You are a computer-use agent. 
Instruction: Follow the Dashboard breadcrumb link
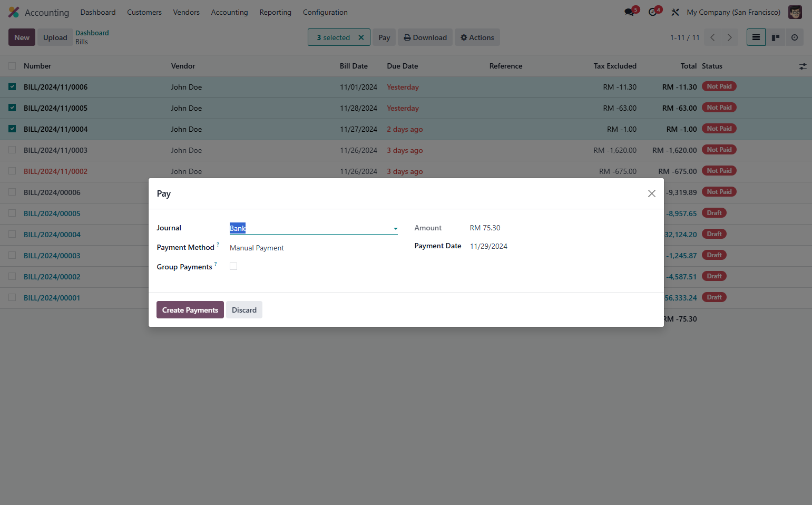[x=92, y=33]
